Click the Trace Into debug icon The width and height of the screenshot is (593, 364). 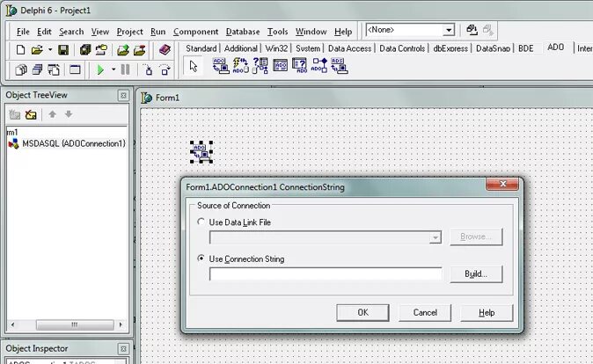[x=148, y=70]
